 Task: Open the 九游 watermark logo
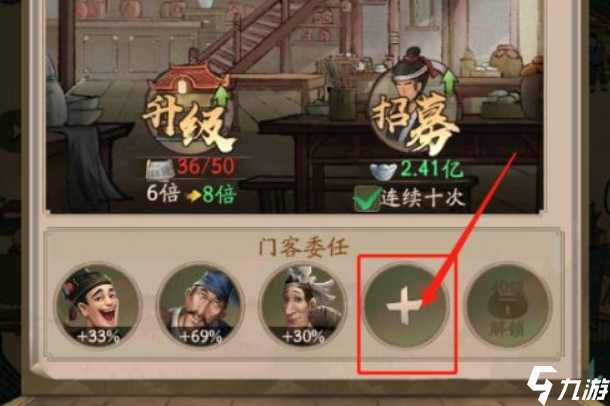click(567, 384)
